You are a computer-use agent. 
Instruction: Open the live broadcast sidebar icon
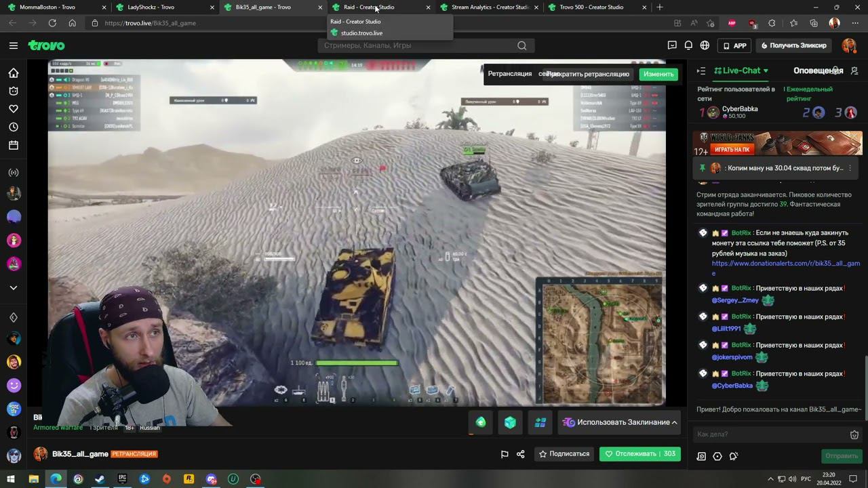tap(14, 173)
